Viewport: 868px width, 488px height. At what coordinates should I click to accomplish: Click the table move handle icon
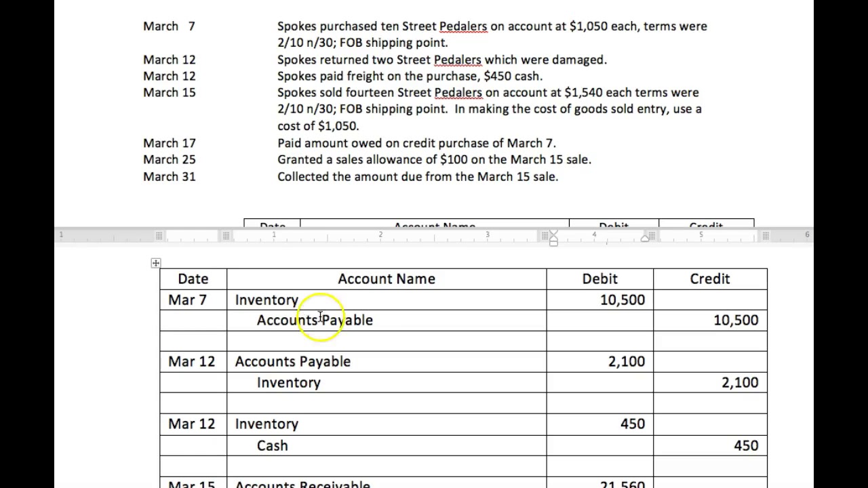[156, 263]
